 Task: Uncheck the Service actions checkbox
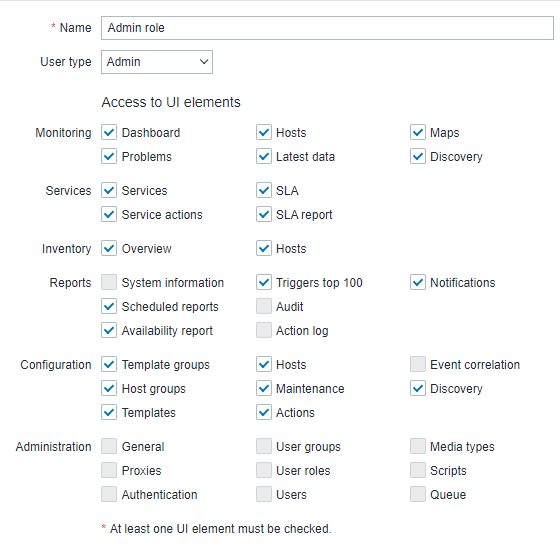(x=109, y=214)
